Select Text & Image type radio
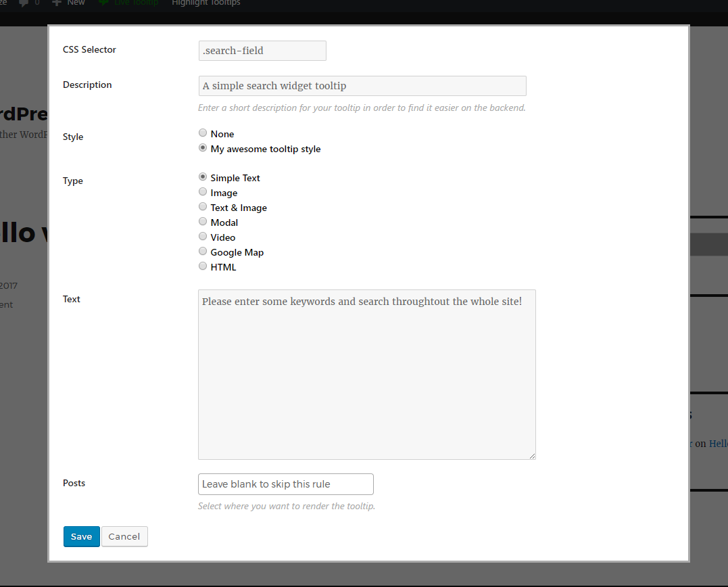 [203, 207]
